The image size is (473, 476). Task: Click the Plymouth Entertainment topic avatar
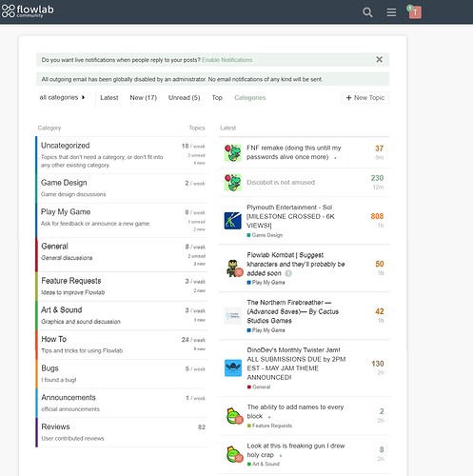click(233, 221)
